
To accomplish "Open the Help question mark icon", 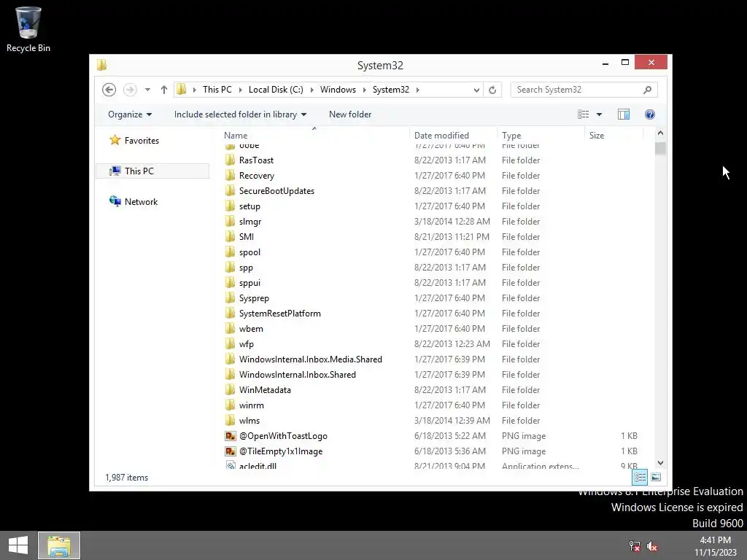I will (650, 114).
